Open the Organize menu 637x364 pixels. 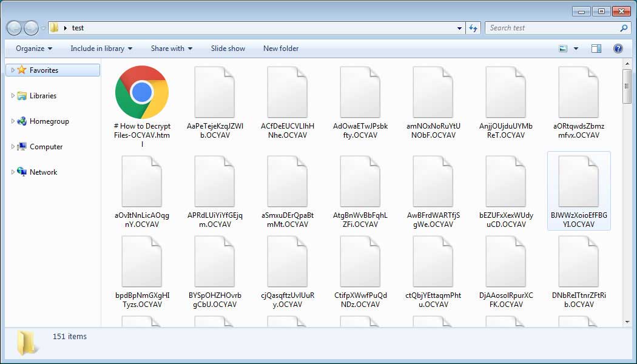pos(34,49)
